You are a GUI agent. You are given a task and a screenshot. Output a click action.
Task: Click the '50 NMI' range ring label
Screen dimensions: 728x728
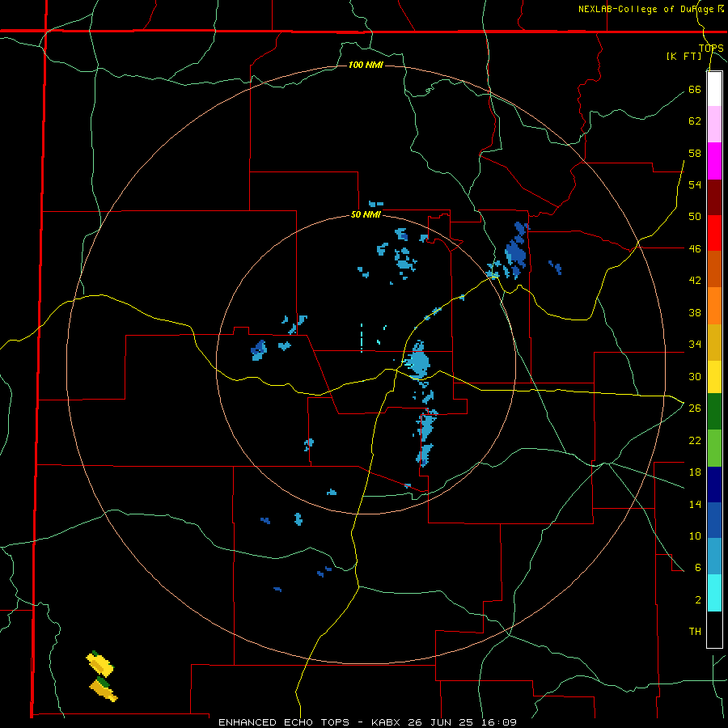pos(366,214)
